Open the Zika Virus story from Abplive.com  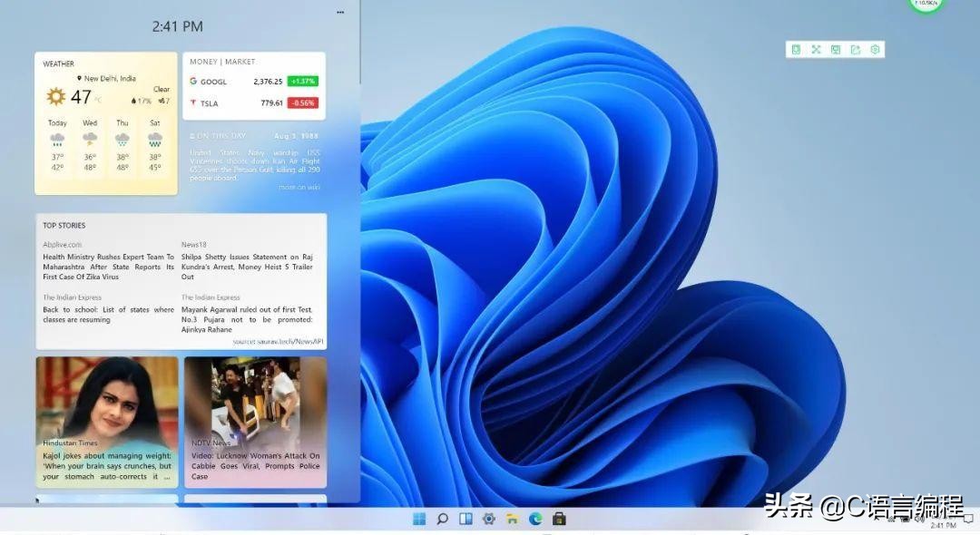point(107,267)
